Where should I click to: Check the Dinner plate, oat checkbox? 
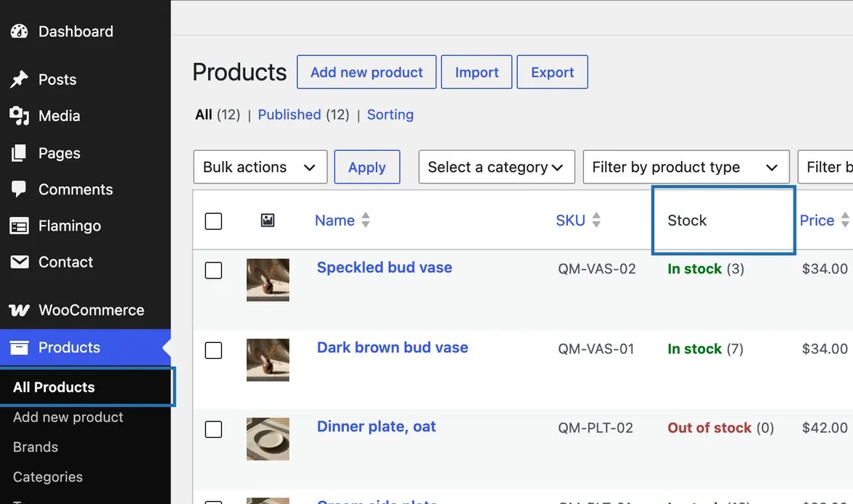pyautogui.click(x=213, y=429)
